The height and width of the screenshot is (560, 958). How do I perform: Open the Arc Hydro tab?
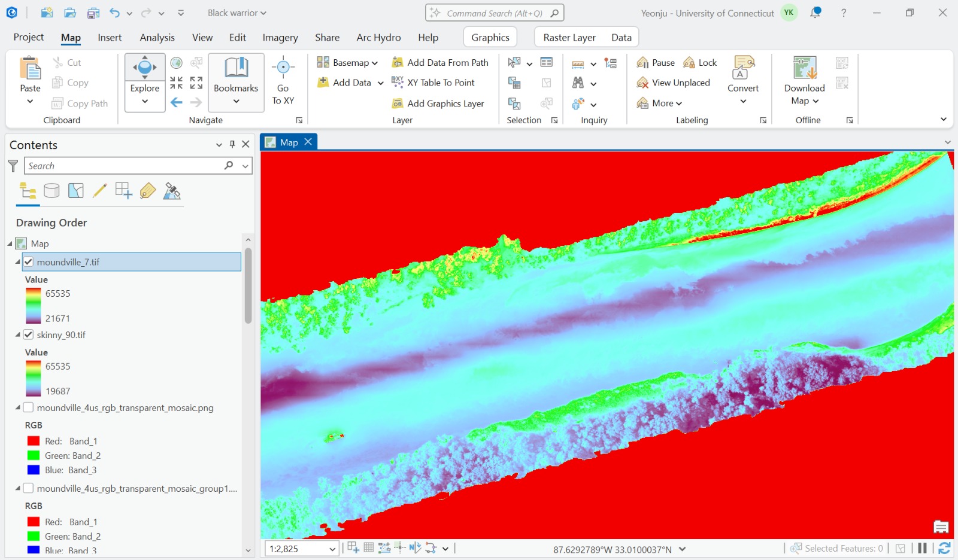(378, 37)
